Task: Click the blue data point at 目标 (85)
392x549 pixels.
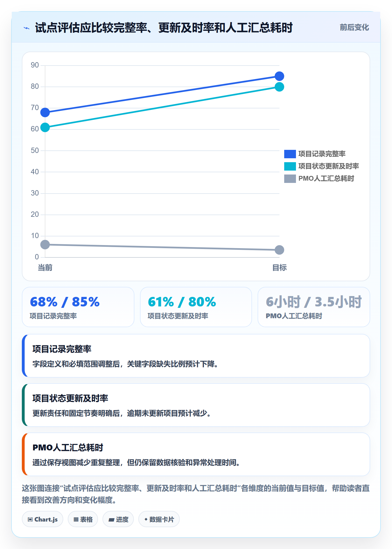Action: [279, 76]
